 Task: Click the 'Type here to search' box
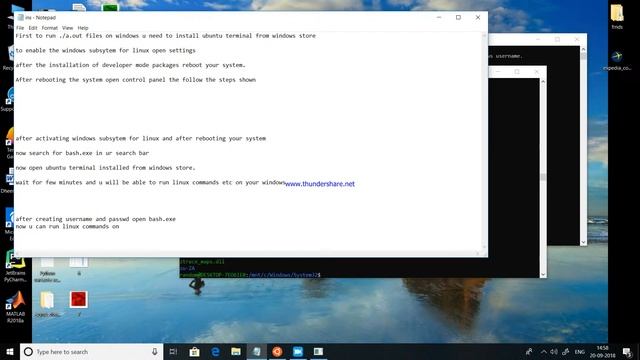point(91,351)
